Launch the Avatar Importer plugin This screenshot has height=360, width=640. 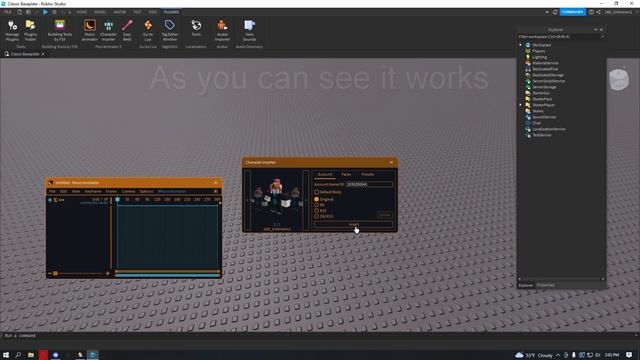tap(222, 31)
